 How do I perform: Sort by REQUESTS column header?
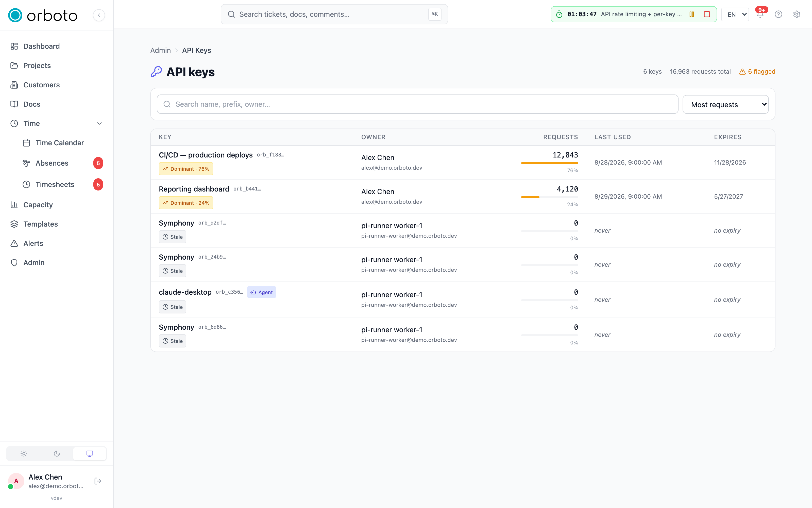(560, 137)
